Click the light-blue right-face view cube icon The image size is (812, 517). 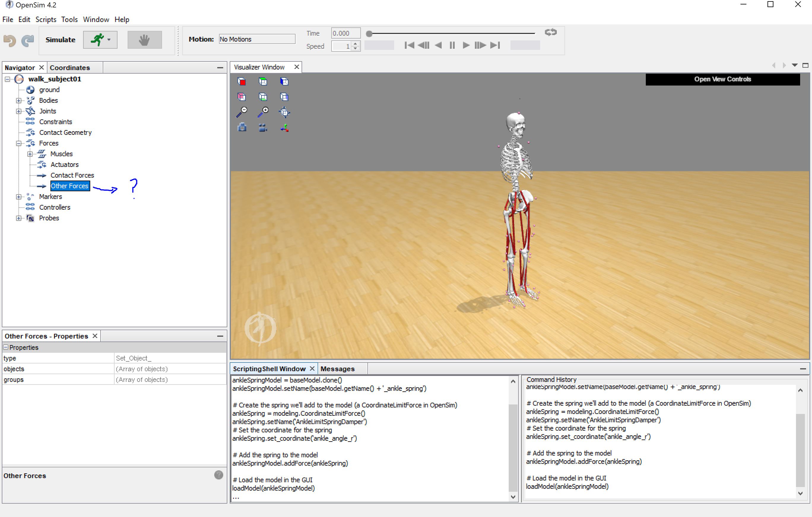(284, 97)
